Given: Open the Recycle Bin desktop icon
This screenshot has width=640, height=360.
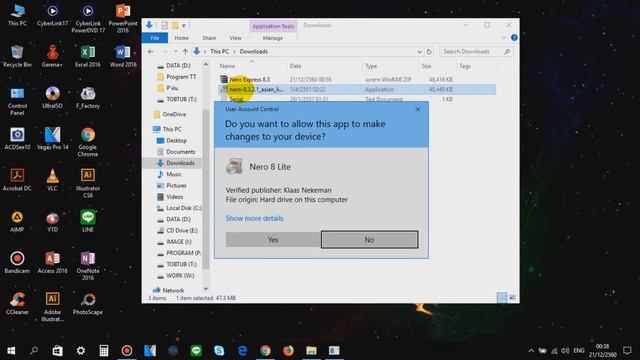Looking at the screenshot, I should tap(17, 56).
